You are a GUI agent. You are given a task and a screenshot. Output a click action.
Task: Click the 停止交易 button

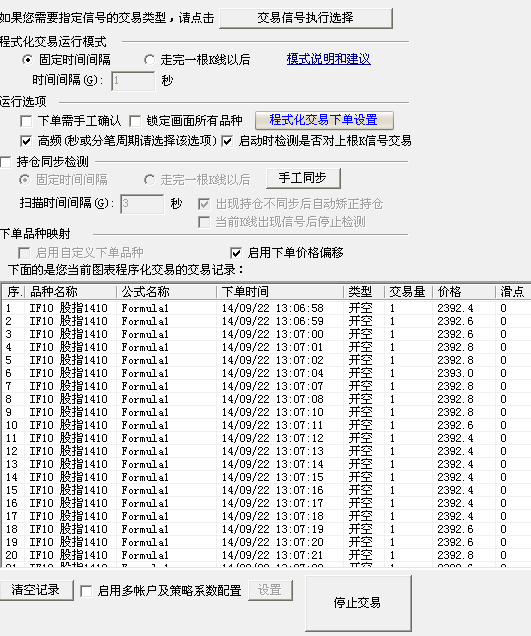[x=358, y=603]
